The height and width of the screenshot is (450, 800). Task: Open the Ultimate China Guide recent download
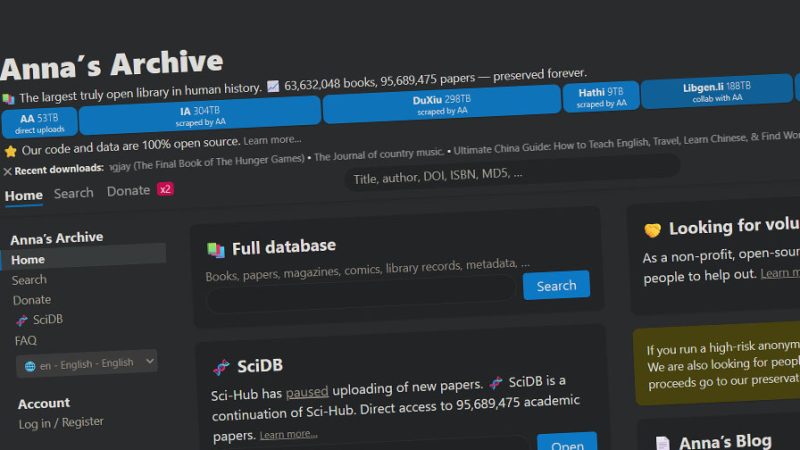click(627, 142)
